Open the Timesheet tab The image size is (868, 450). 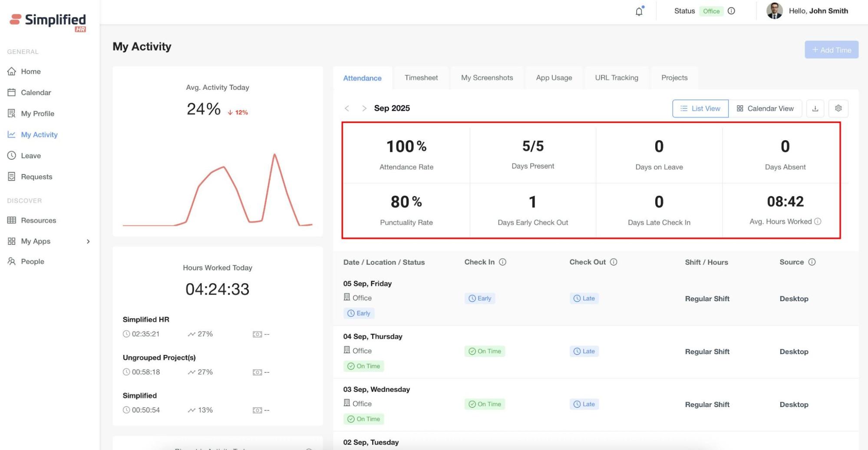tap(421, 78)
